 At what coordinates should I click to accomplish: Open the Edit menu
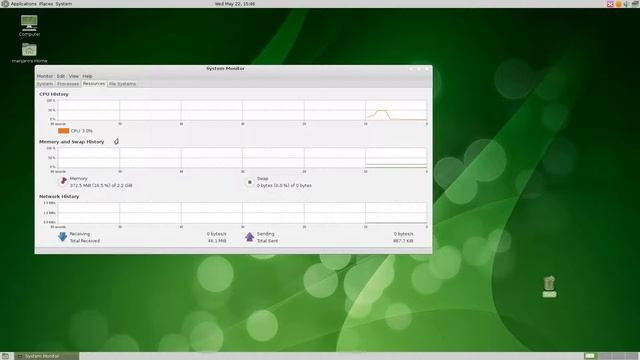pyautogui.click(x=61, y=76)
